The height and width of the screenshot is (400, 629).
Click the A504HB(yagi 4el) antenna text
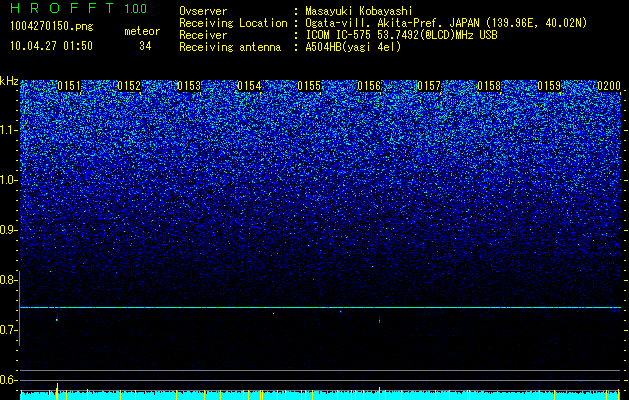[x=353, y=47]
